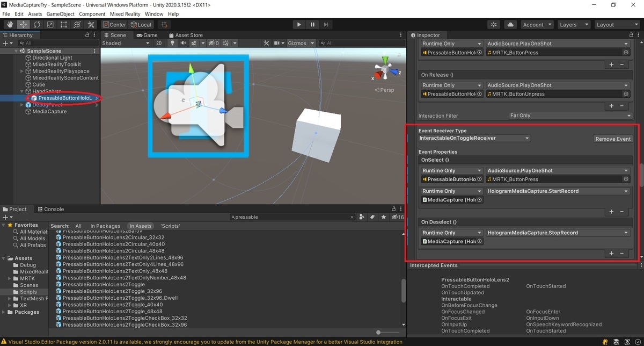Viewport: 644px width, 346px height.
Task: Expand the MRTK folder in Assets
Action: click(x=10, y=279)
